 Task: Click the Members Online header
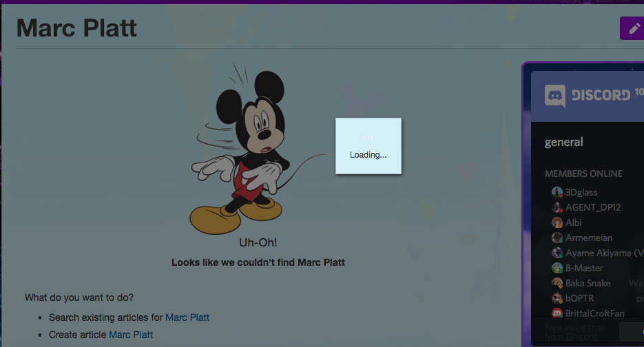coord(583,173)
